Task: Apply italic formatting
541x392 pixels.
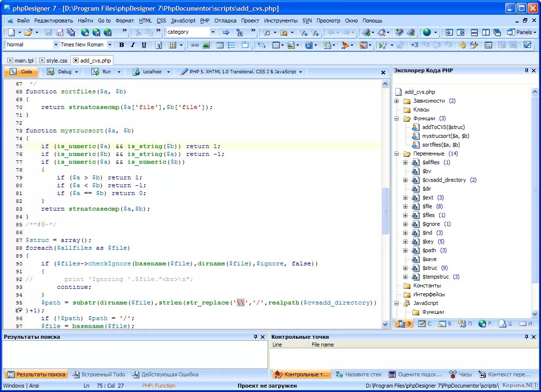Action: point(132,44)
